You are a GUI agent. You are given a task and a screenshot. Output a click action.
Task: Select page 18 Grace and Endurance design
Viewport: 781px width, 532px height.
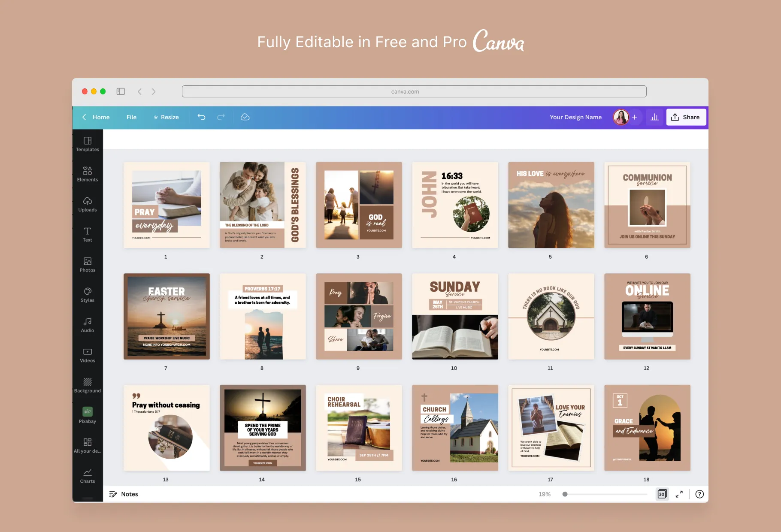pos(647,428)
